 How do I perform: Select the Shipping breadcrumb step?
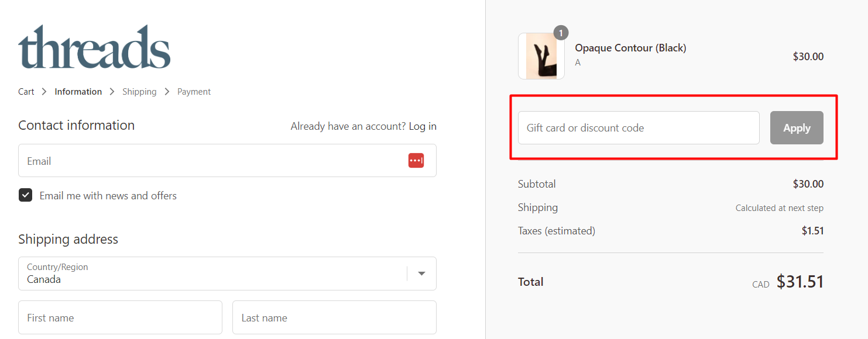[x=139, y=92]
